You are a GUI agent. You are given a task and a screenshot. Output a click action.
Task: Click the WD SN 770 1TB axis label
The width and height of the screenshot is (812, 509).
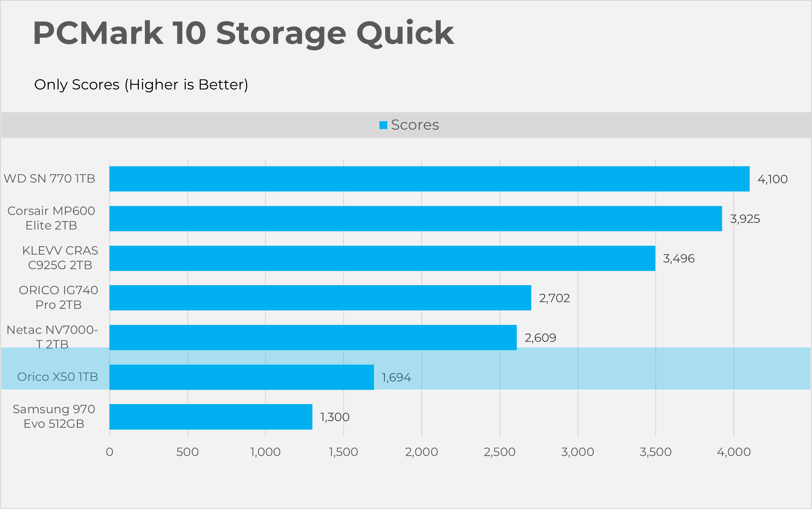pos(49,178)
